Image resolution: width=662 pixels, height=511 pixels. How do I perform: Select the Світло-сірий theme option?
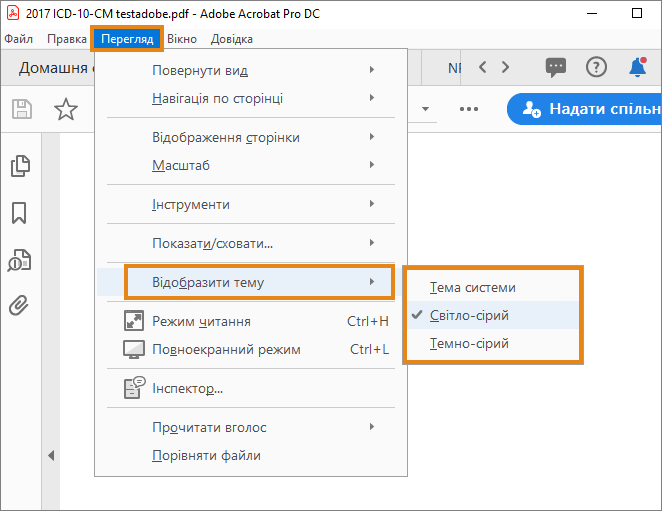point(469,315)
